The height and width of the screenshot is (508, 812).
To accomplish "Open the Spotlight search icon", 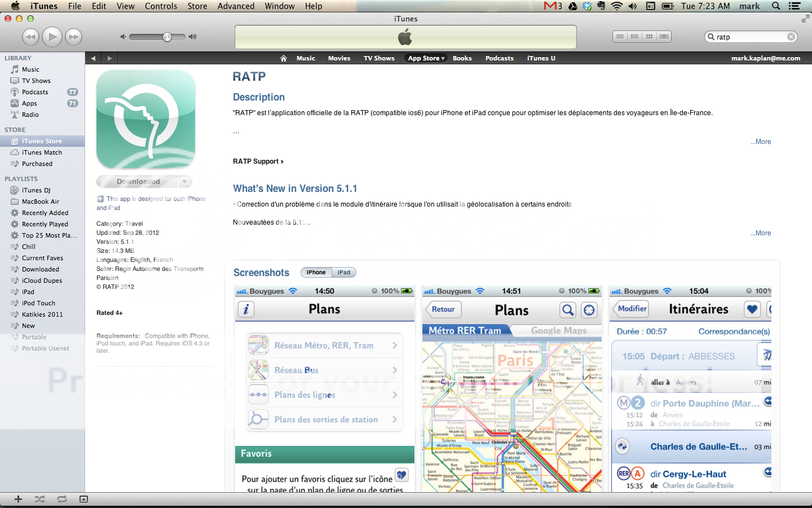I will [776, 6].
